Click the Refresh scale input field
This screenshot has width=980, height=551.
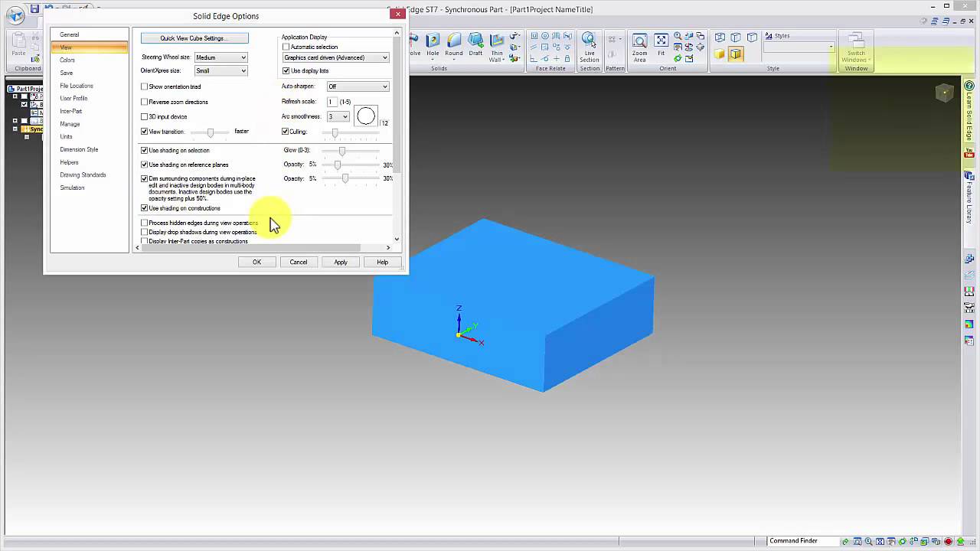332,102
